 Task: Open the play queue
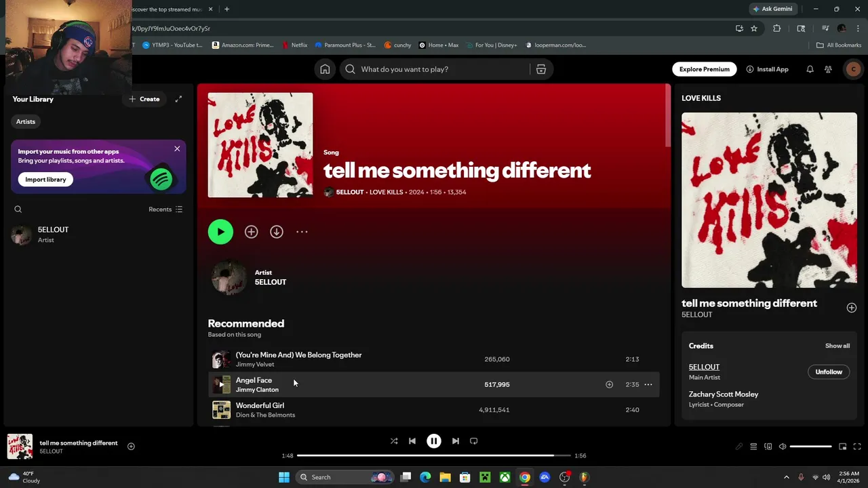coord(753,447)
